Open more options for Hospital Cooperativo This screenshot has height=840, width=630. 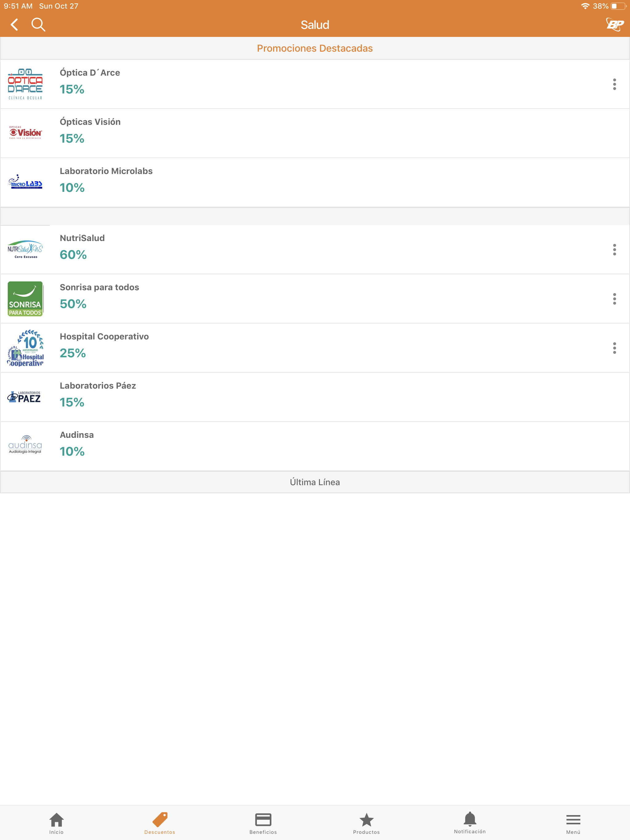click(614, 348)
